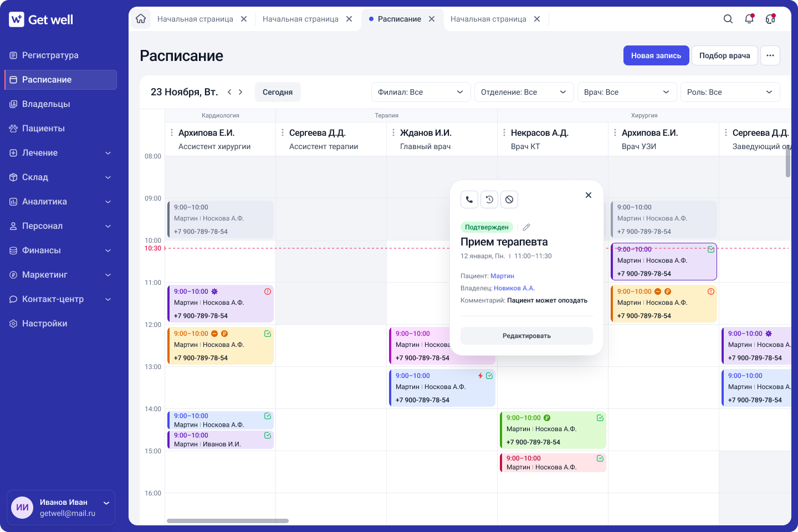The width and height of the screenshot is (798, 532).
Task: Go to next day arrow
Action: coord(241,92)
